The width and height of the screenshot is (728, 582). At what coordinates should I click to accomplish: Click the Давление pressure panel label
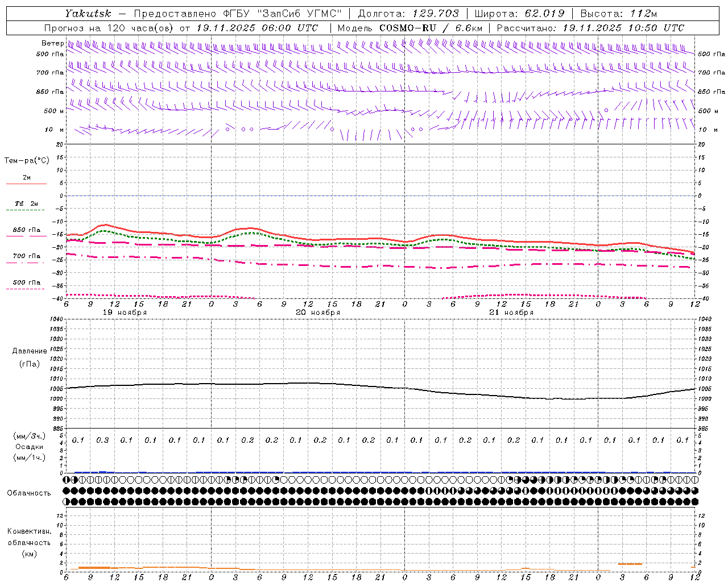pos(30,351)
